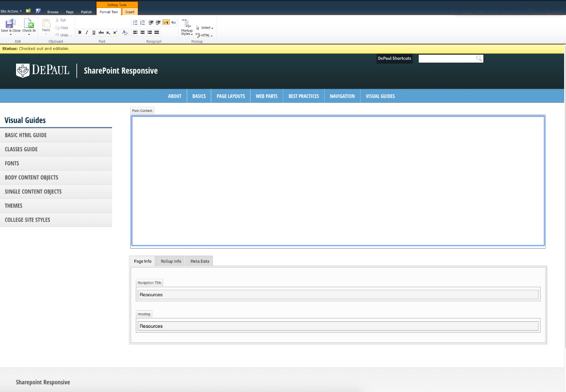Click the search magnifier icon
Image resolution: width=566 pixels, height=392 pixels.
point(479,58)
